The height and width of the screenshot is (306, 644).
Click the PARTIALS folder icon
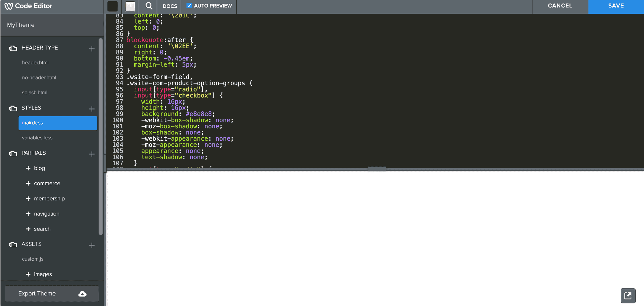13,153
